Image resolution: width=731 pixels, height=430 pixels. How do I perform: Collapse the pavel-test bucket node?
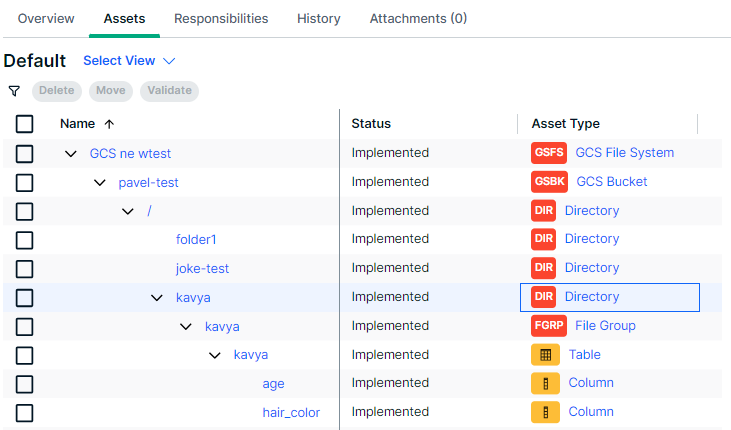(x=100, y=183)
